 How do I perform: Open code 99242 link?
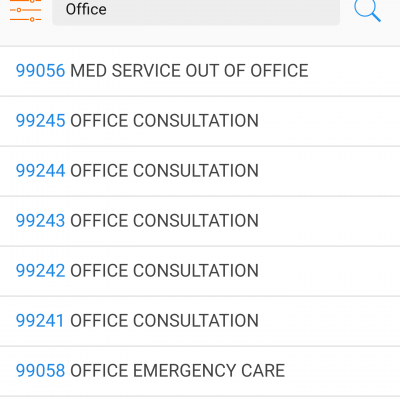(40, 271)
